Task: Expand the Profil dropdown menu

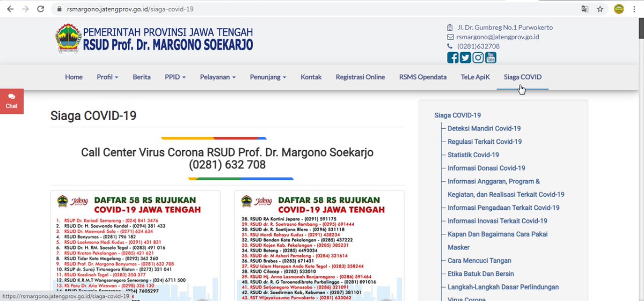Action: 107,77
